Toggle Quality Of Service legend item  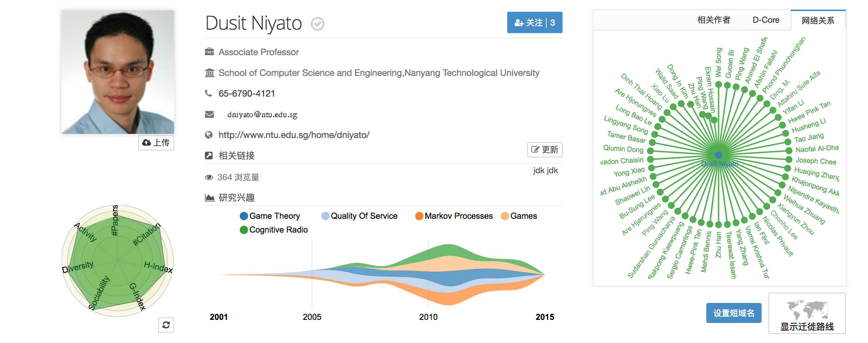[359, 216]
